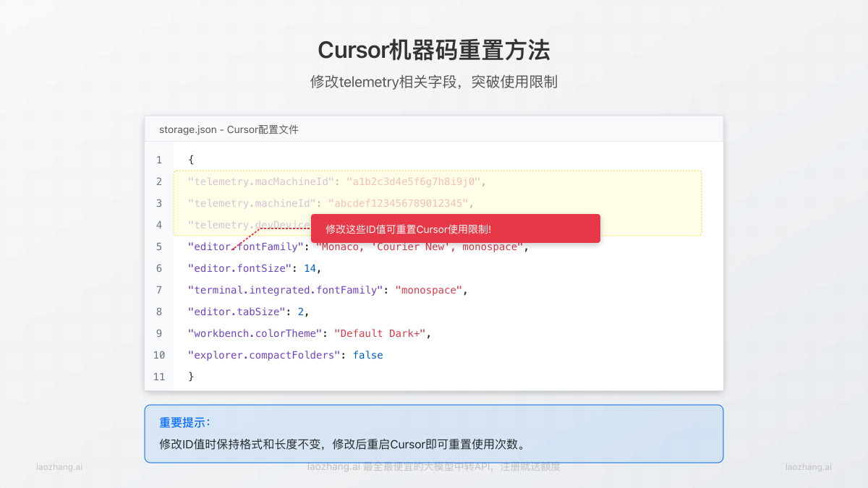The width and height of the screenshot is (868, 488).
Task: Click the value "a1b2c3d4e5f6g7h8i9j0"
Action: pyautogui.click(x=413, y=181)
